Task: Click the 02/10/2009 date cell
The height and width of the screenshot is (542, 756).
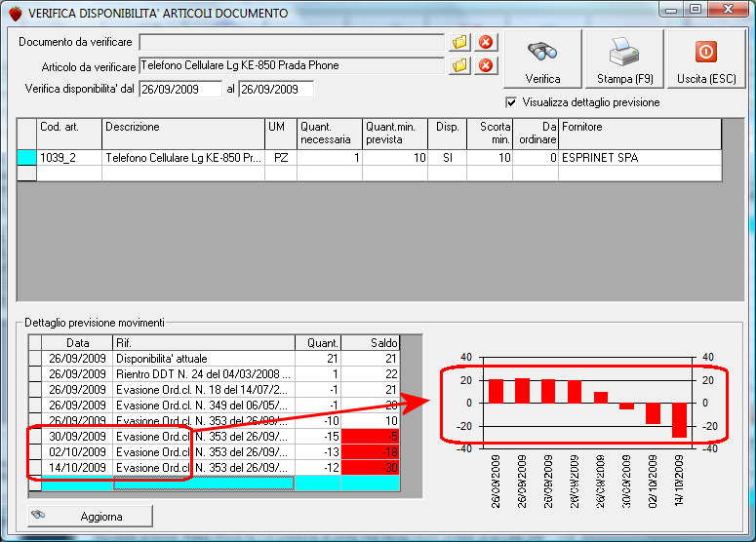Action: click(x=77, y=452)
